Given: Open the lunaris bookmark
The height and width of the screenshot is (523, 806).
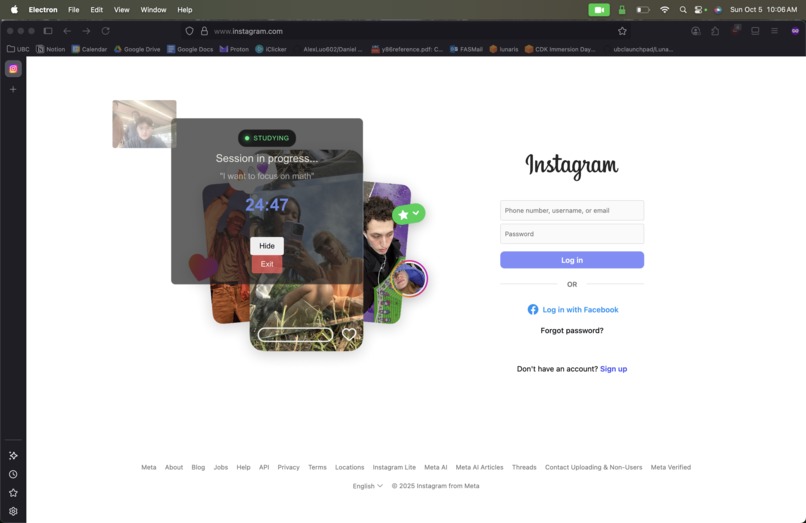Looking at the screenshot, I should 504,49.
